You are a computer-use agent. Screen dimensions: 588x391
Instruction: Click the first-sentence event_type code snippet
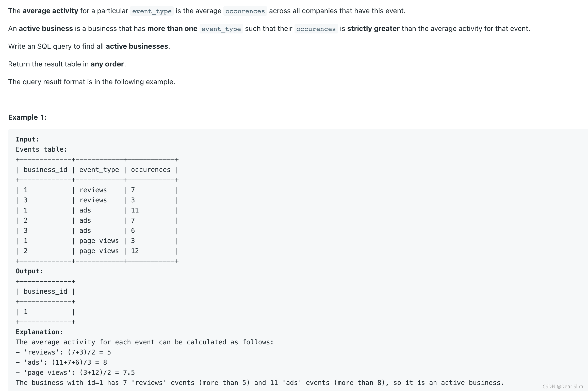[152, 11]
